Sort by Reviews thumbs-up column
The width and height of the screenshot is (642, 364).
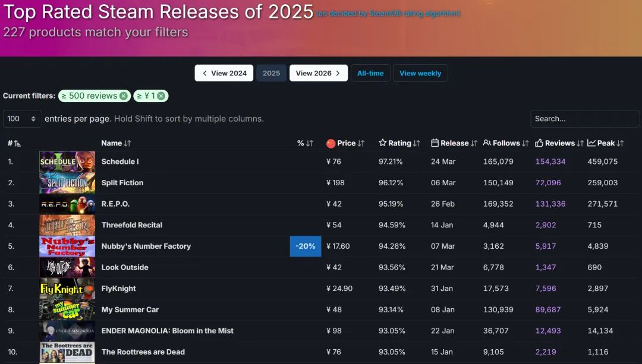pos(559,143)
